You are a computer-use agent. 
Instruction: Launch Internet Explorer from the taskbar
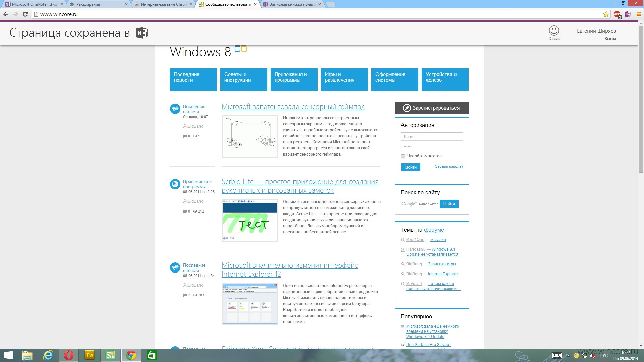(48, 355)
